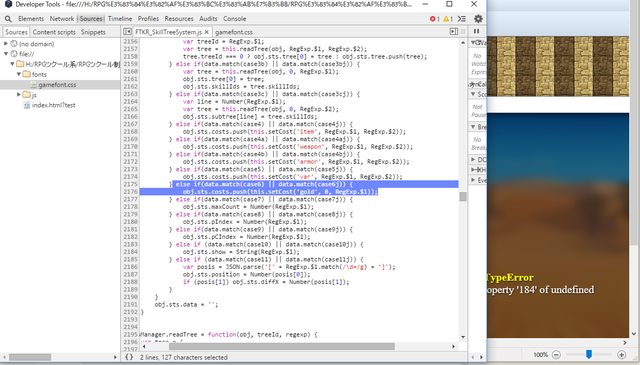Open the Network panel
640x365 pixels.
pyautogui.click(x=62, y=19)
